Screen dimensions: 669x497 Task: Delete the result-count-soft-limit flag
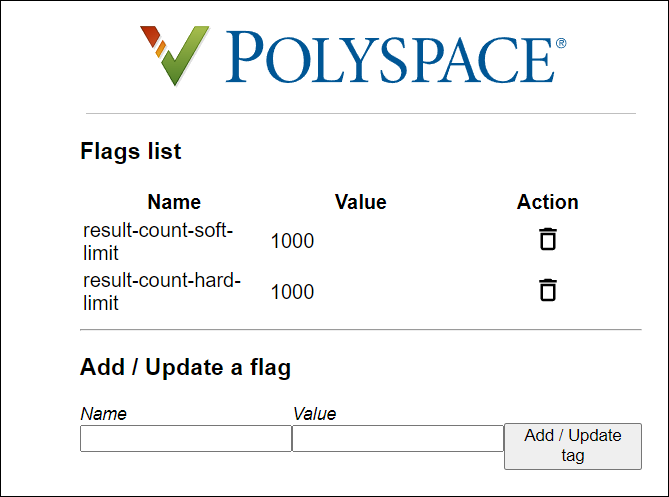click(548, 240)
